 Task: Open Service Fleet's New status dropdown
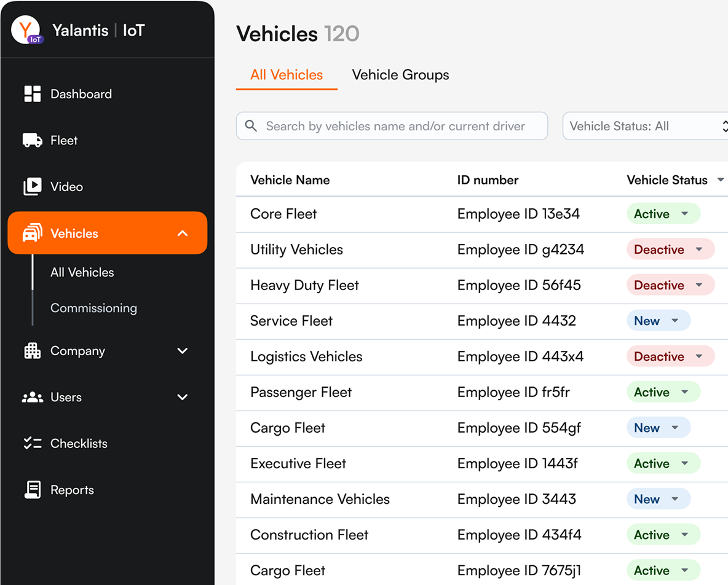pyautogui.click(x=658, y=321)
